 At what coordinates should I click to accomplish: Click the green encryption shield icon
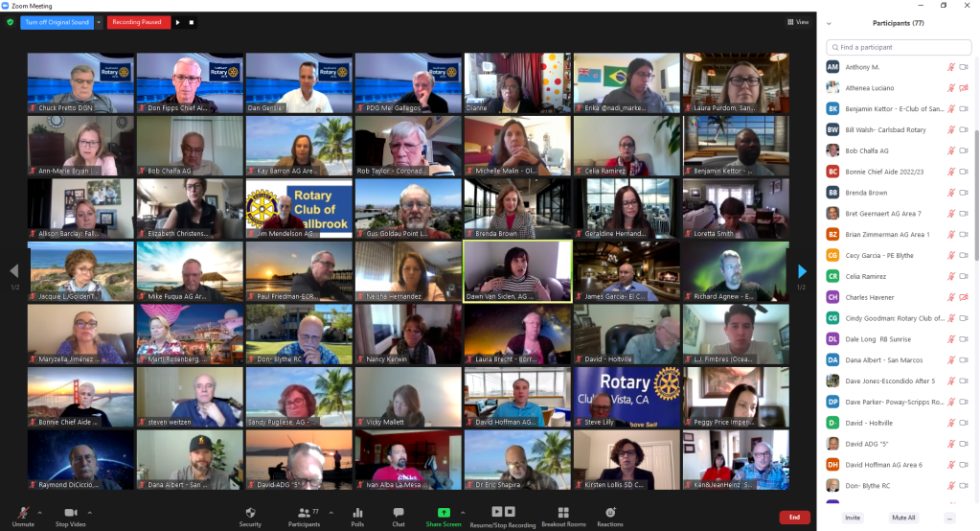tap(11, 22)
